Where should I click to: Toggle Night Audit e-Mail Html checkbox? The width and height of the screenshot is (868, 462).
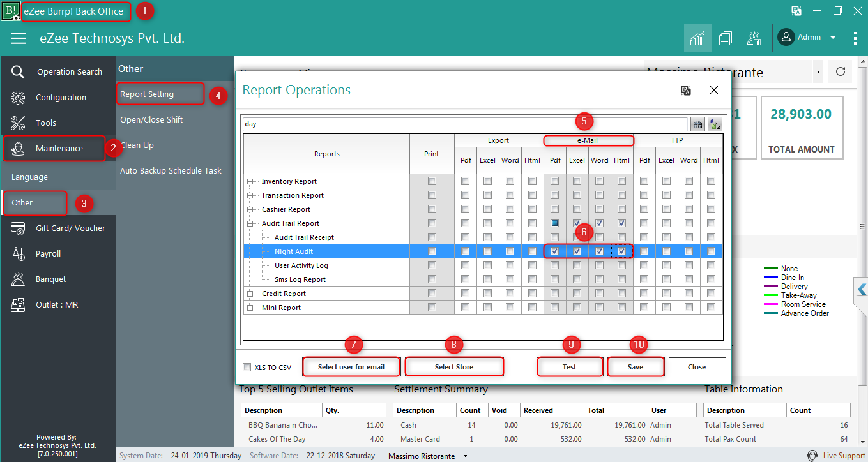coord(621,251)
